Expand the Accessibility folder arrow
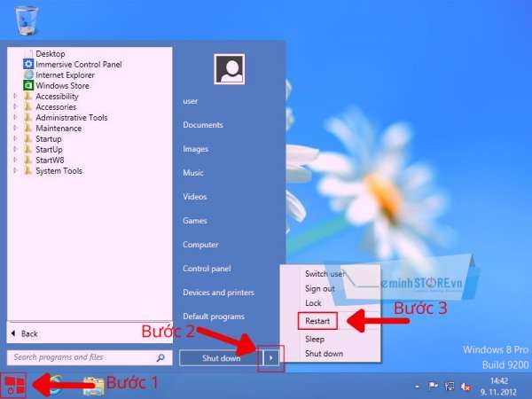This screenshot has width=532, height=399. point(15,96)
